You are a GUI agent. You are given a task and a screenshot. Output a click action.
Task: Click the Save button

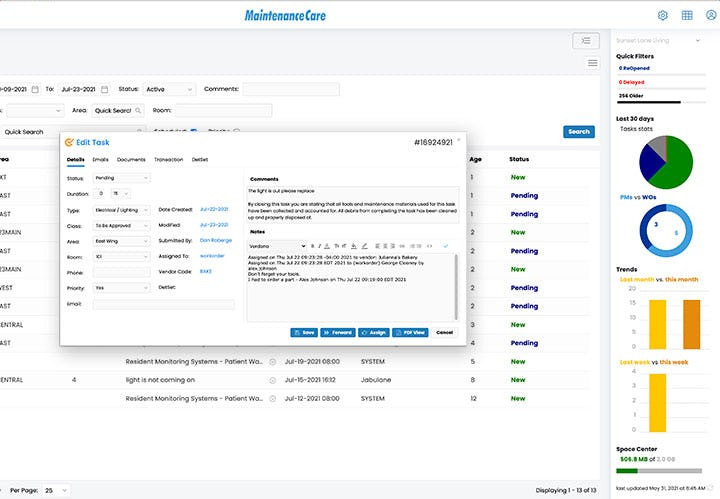[304, 332]
